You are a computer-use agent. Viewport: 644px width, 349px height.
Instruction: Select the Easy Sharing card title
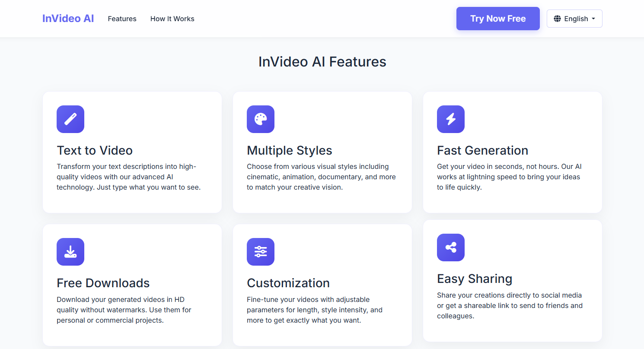coord(475,279)
